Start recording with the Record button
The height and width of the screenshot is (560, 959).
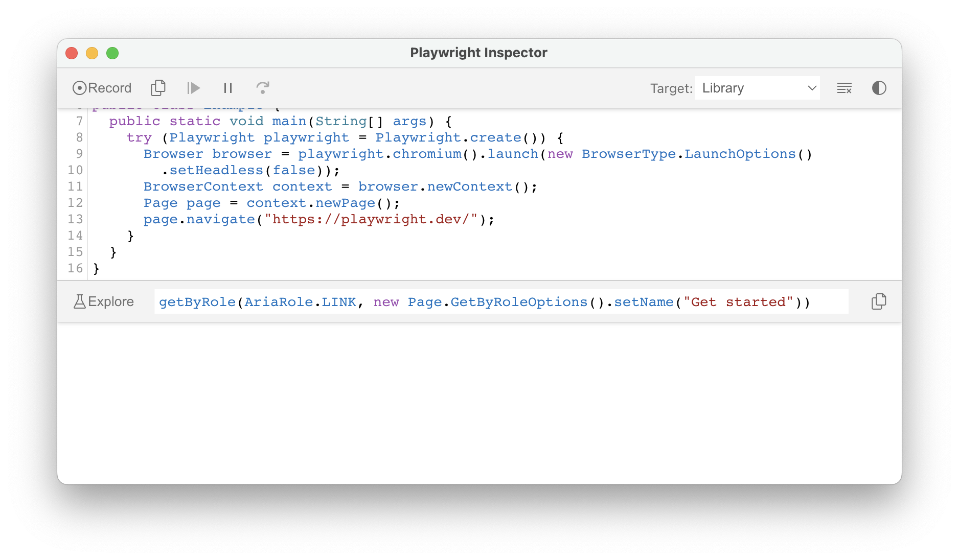pos(102,88)
